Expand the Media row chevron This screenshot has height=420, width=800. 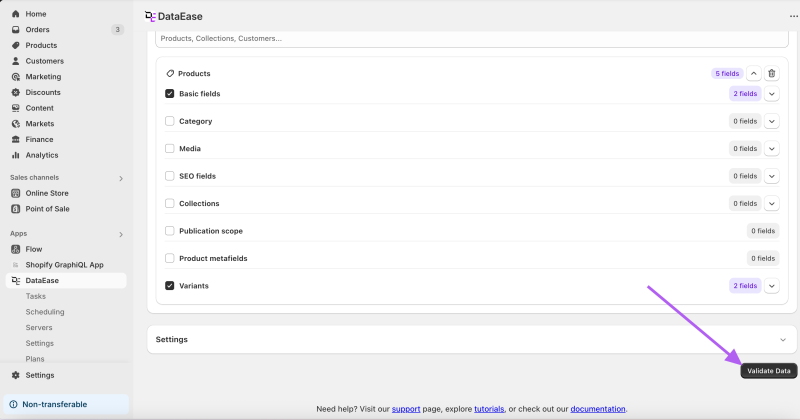(x=771, y=149)
